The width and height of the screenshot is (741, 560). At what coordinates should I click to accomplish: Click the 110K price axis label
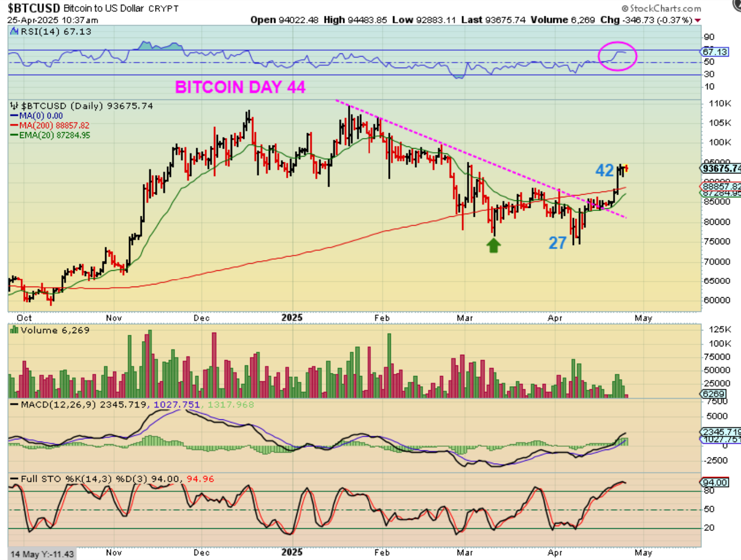click(720, 104)
